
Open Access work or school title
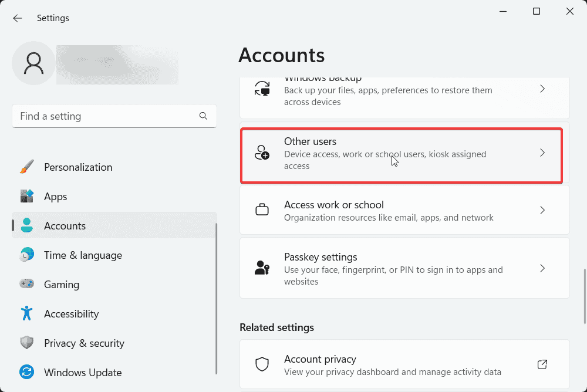click(333, 205)
